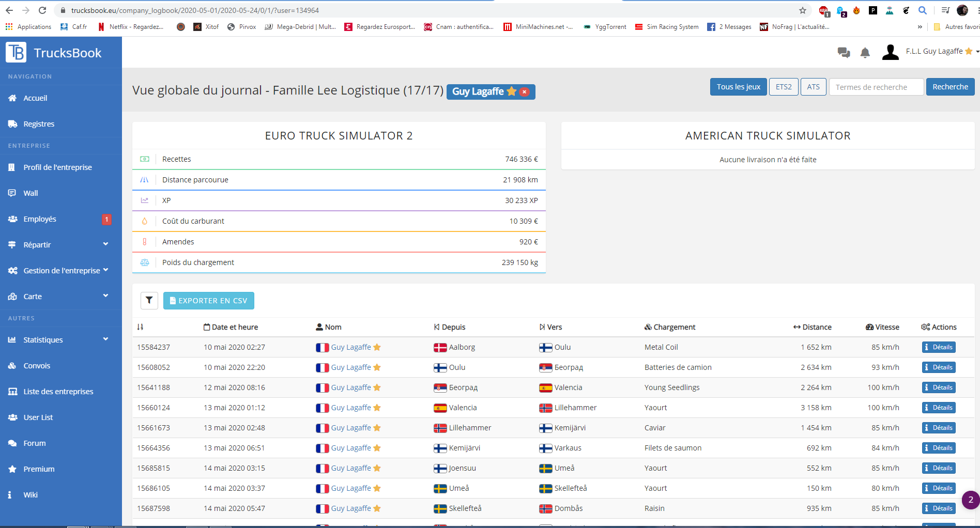This screenshot has width=980, height=528.
Task: Filter the logbook by ATS
Action: coord(814,87)
